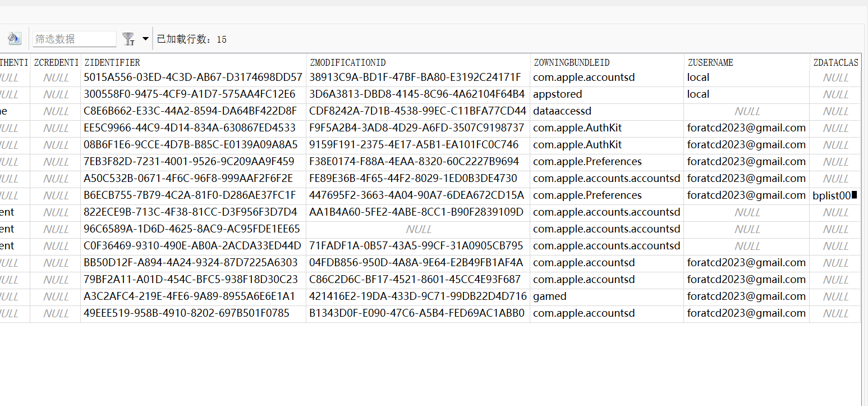Click the NULL cell in ZMODIFICATIONID column
The height and width of the screenshot is (406, 868).
click(x=419, y=229)
